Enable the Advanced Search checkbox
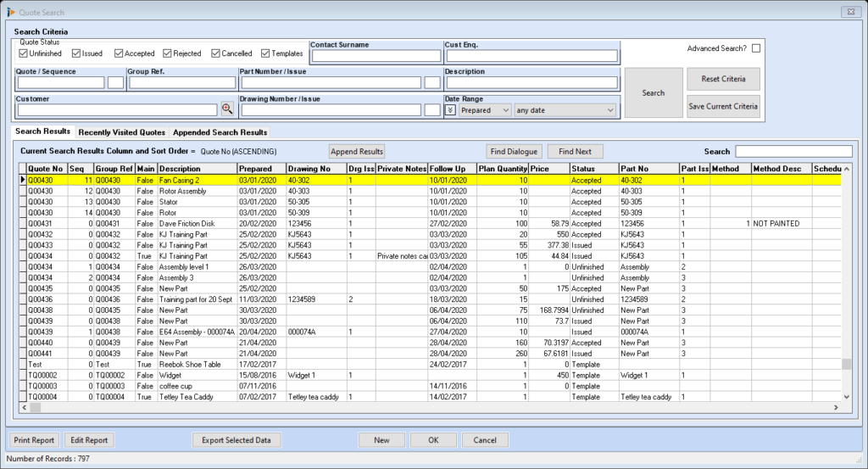Image resolution: width=868 pixels, height=469 pixels. click(756, 48)
